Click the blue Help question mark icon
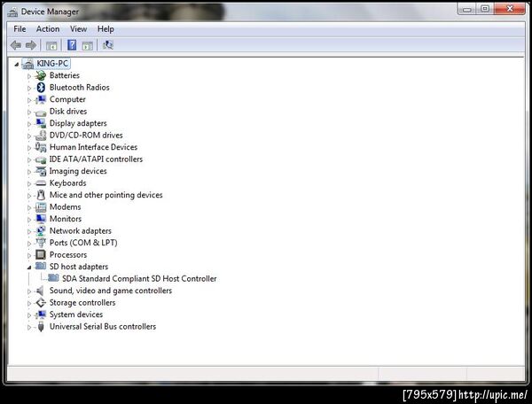532x404 pixels. [72, 44]
